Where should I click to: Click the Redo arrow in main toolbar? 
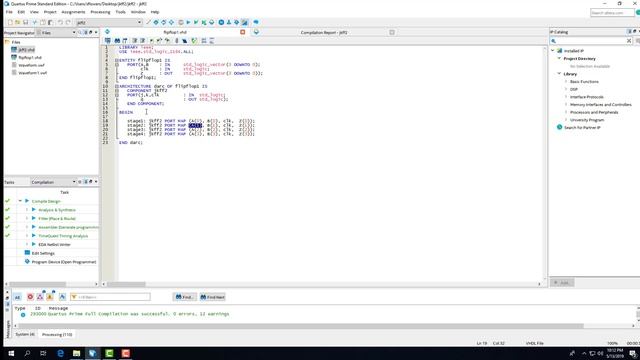tap(68, 22)
